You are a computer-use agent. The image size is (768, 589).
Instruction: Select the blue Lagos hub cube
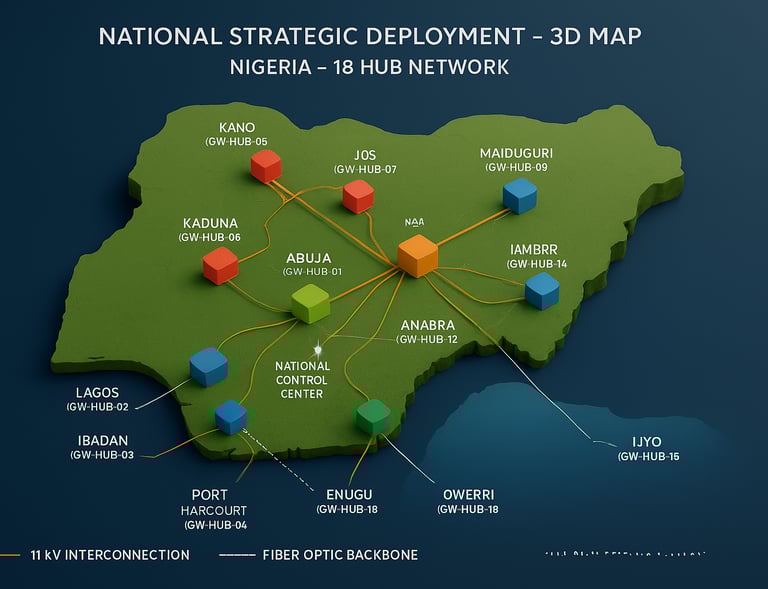pyautogui.click(x=209, y=367)
